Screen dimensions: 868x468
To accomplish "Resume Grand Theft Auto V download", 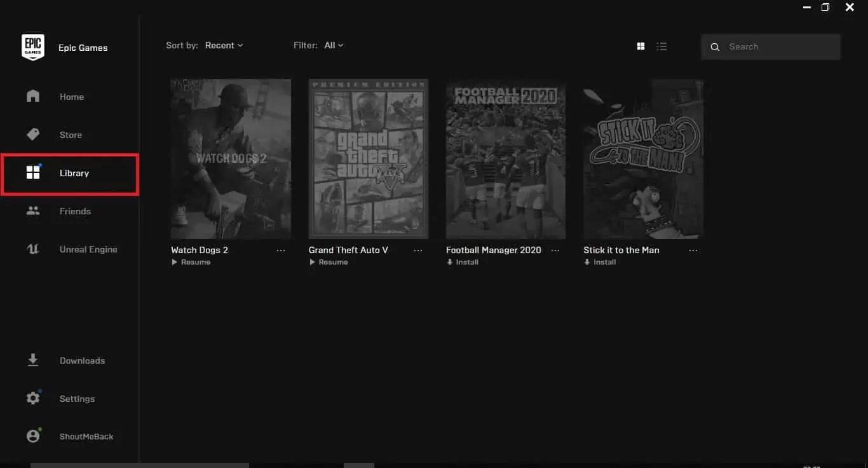I will (329, 262).
